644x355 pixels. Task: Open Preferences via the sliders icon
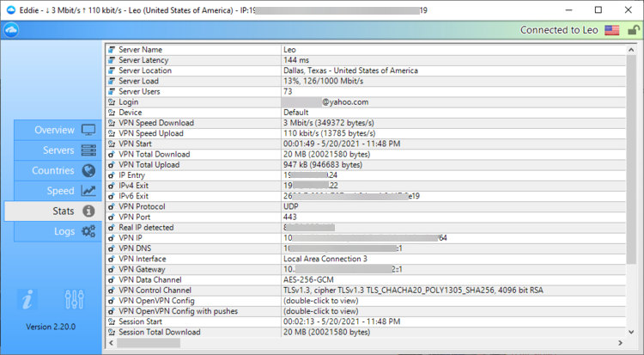coord(74,299)
